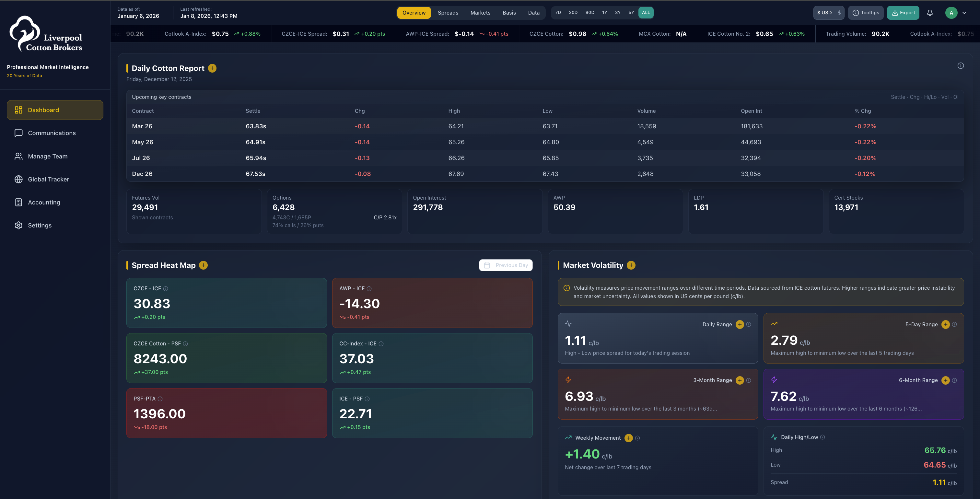Click the info icon next to CZCE - ICE
This screenshot has width=980, height=499.
[x=166, y=289]
